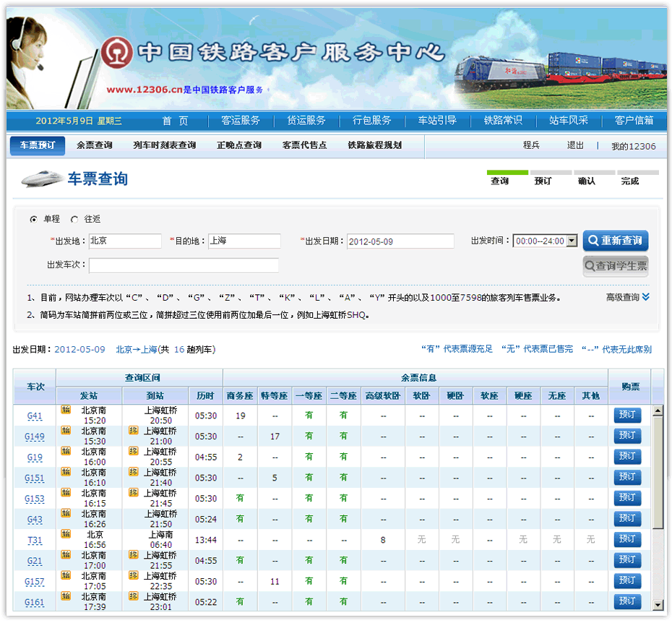Click the 终 terminus icon in the G161 row
The height and width of the screenshot is (623, 672).
click(133, 596)
